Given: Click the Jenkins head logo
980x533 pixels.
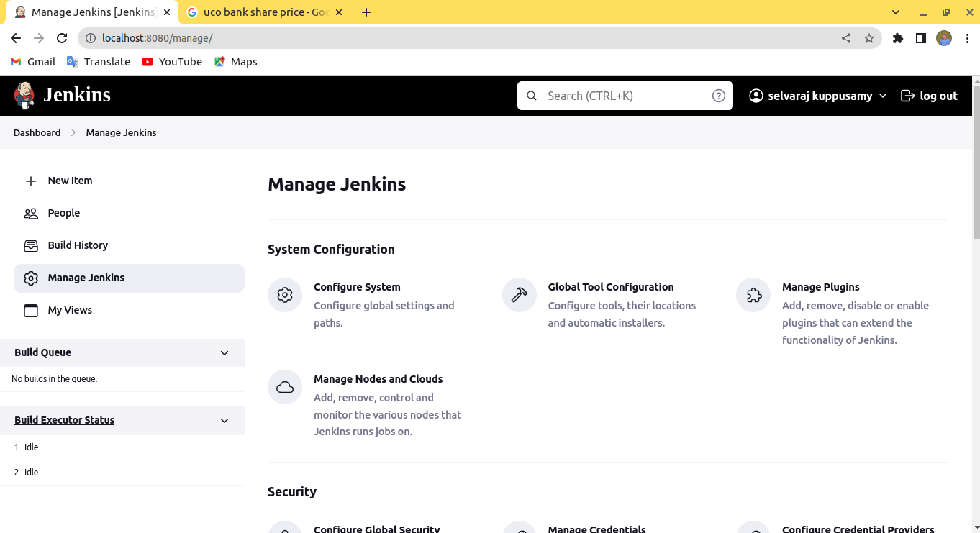Looking at the screenshot, I should (24, 95).
